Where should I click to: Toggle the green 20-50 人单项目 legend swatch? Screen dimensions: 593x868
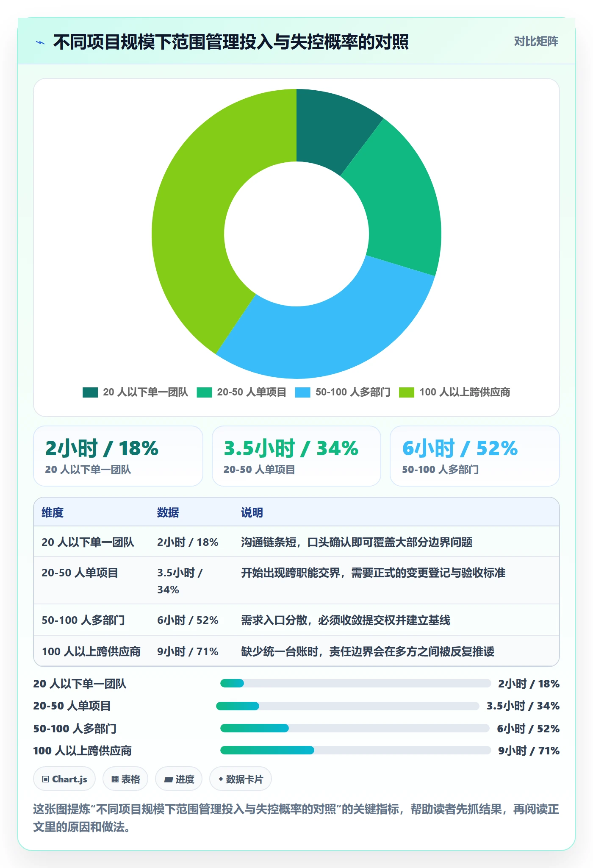[204, 392]
